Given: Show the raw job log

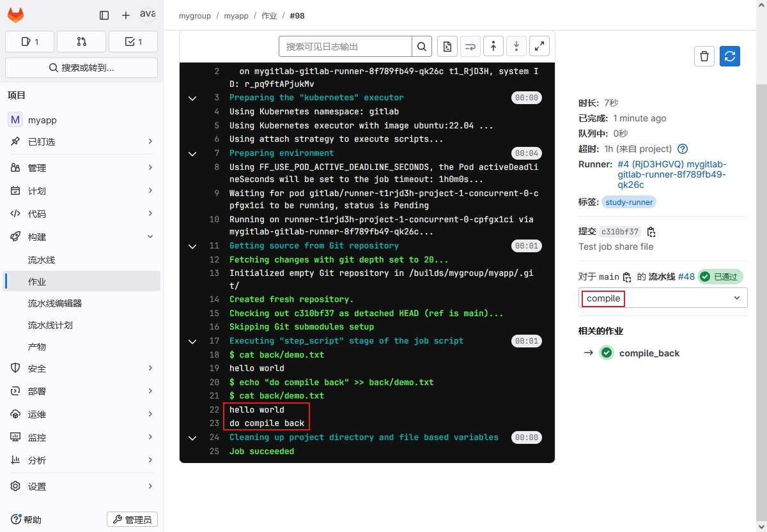Looking at the screenshot, I should (447, 47).
